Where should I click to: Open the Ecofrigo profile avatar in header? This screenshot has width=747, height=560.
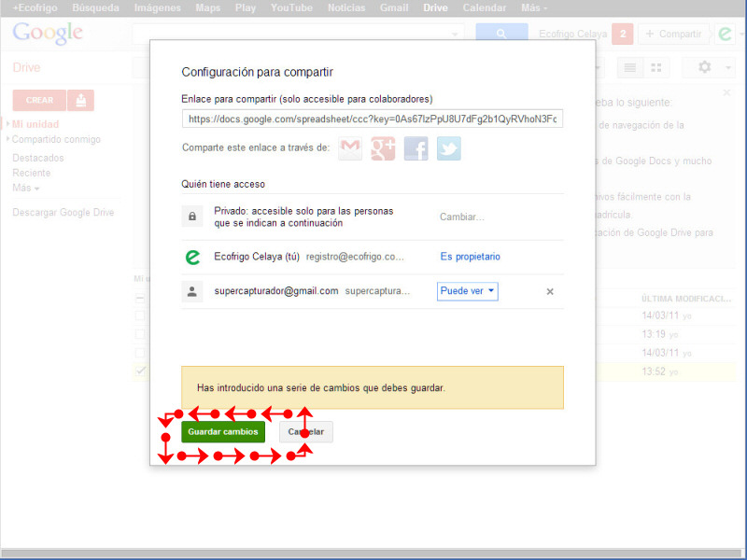tap(726, 34)
